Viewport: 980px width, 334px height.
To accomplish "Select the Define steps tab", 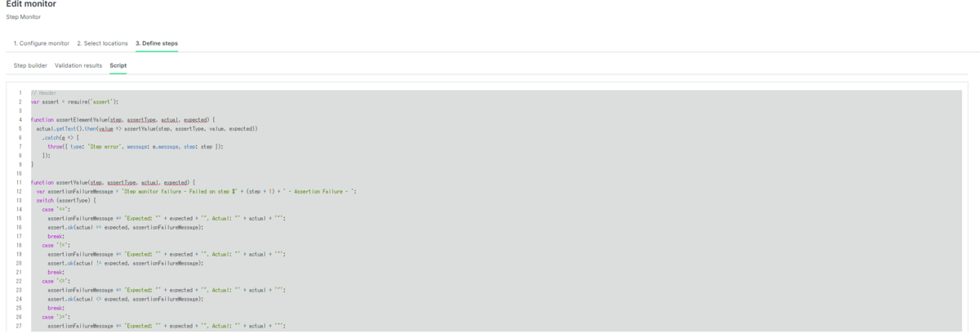I will [x=157, y=43].
